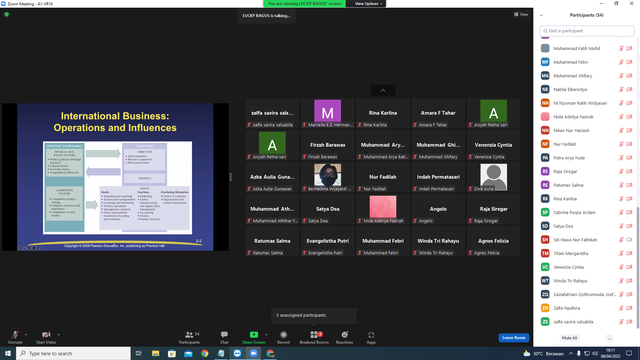Click Nida Adeliya Fazirah pink tile
This screenshot has height=360, width=640.
point(383,209)
